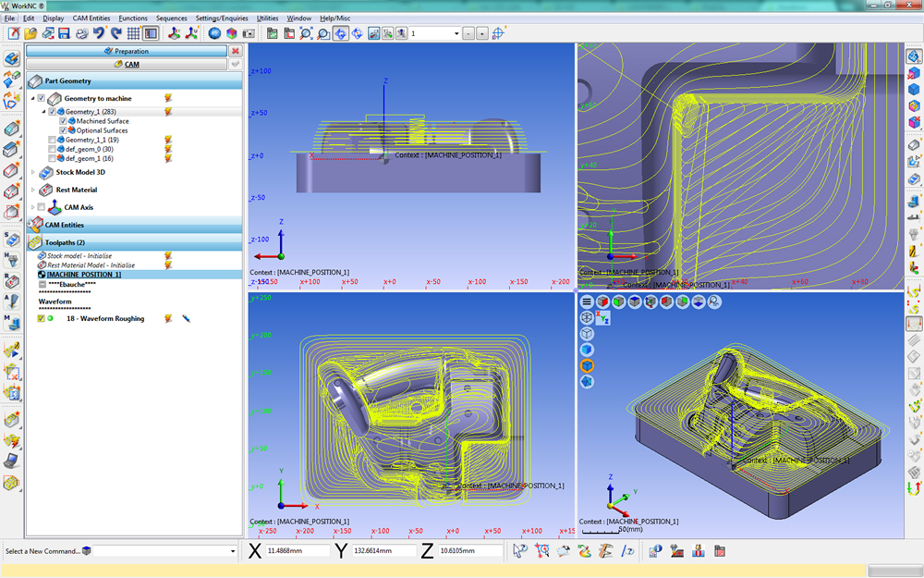This screenshot has height=578, width=924.
Task: Toggle the 18 - Waveform Roughing checkbox
Action: point(41,318)
